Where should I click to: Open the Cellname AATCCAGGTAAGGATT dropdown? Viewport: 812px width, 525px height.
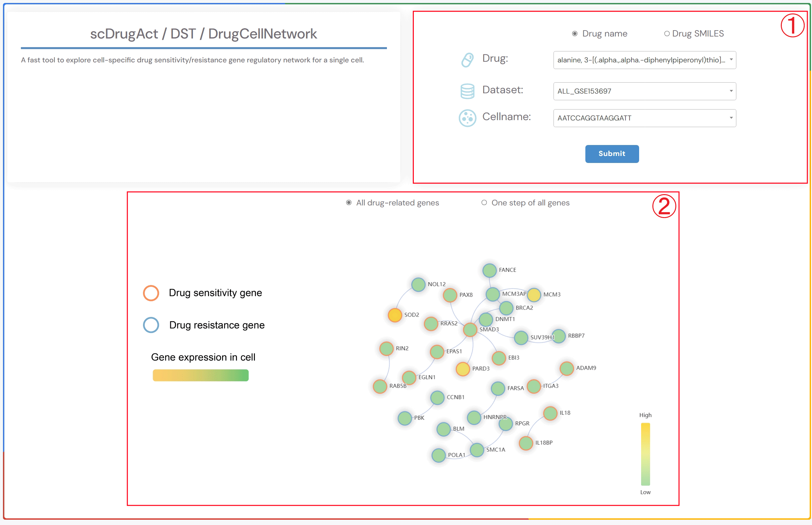click(644, 118)
